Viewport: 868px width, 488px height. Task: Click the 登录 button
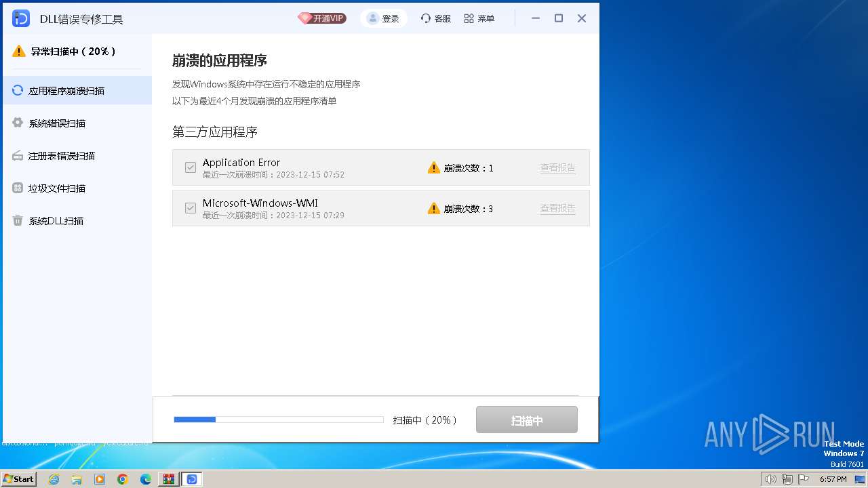click(x=383, y=18)
